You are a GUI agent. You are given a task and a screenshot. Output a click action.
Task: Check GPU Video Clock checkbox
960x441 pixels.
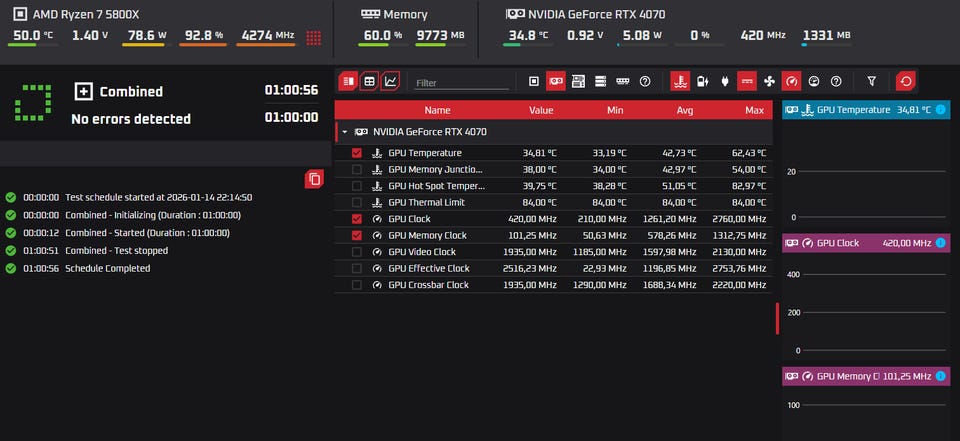click(357, 252)
